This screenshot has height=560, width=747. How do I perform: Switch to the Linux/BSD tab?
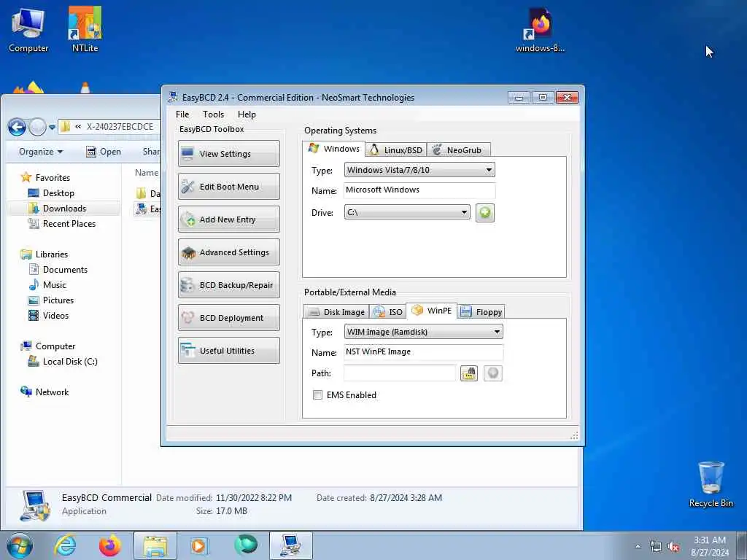click(396, 150)
